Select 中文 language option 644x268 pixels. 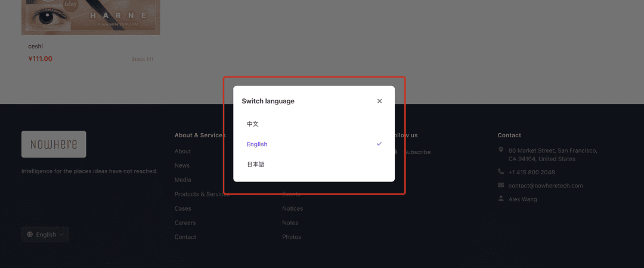coord(314,124)
